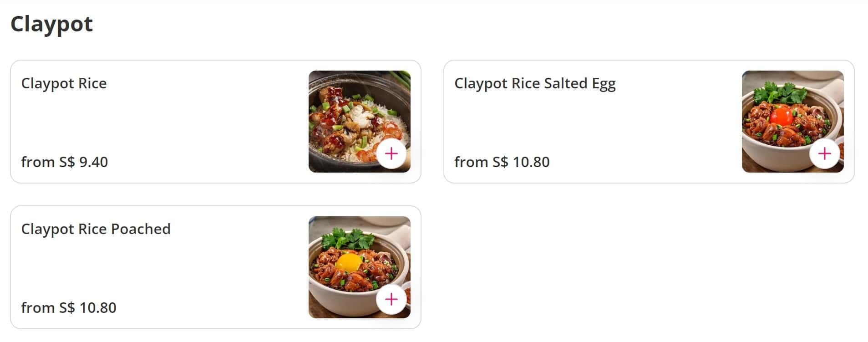868x342 pixels.
Task: Click the red egg yolk in Salted Egg photo
Action: 782,115
